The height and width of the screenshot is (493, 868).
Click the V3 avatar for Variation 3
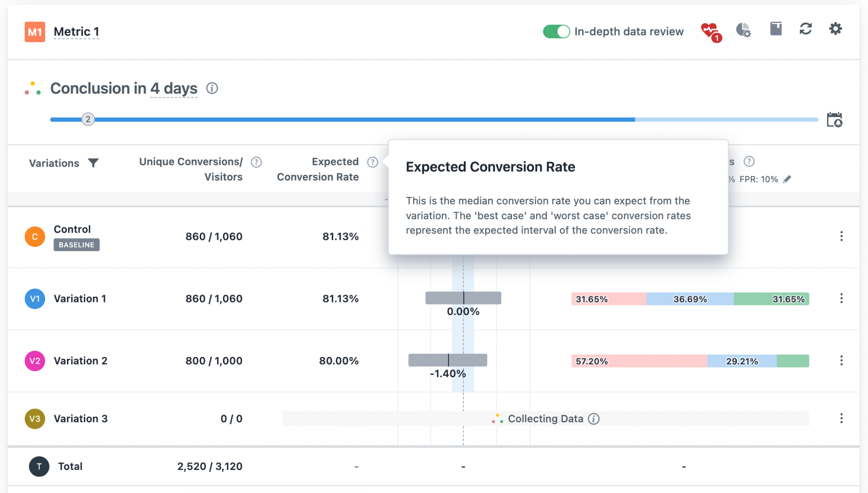point(35,419)
